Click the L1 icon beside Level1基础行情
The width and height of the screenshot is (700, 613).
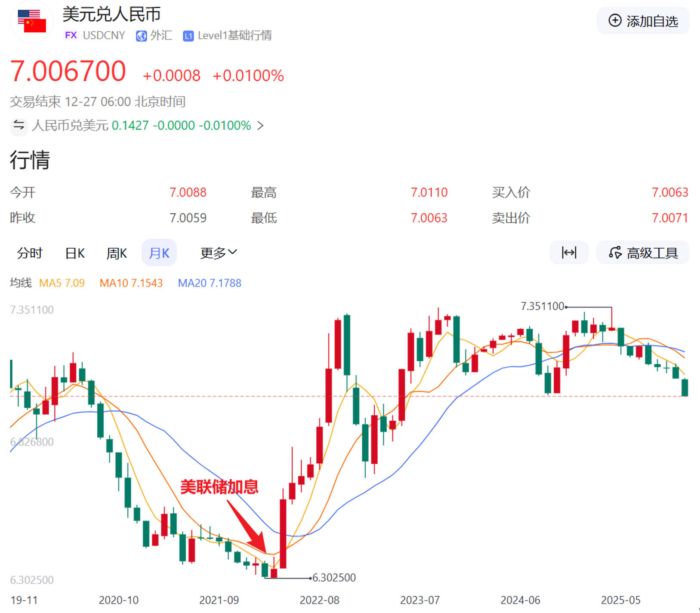pos(188,36)
